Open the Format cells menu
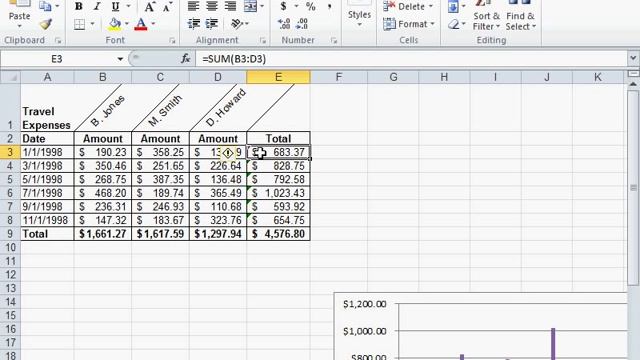This screenshot has width=640, height=360. pos(409,24)
